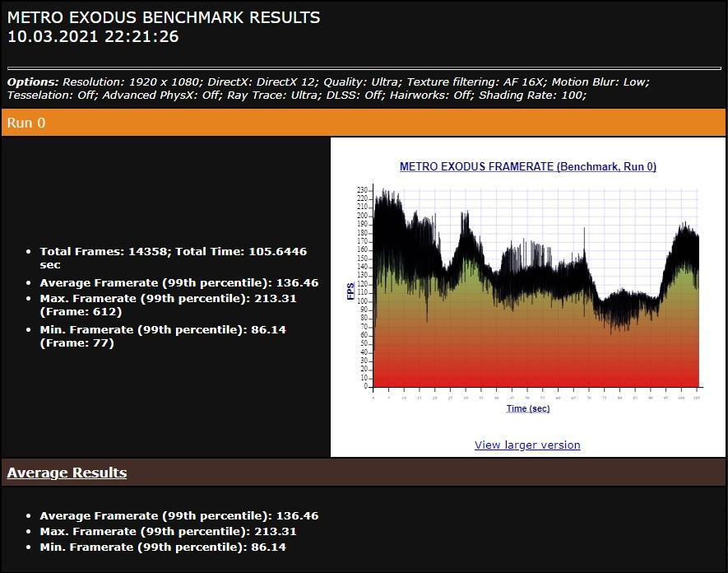Select the METRO EXODUS BENCHMARK RESULTS title
The image size is (728, 573).
click(x=164, y=17)
